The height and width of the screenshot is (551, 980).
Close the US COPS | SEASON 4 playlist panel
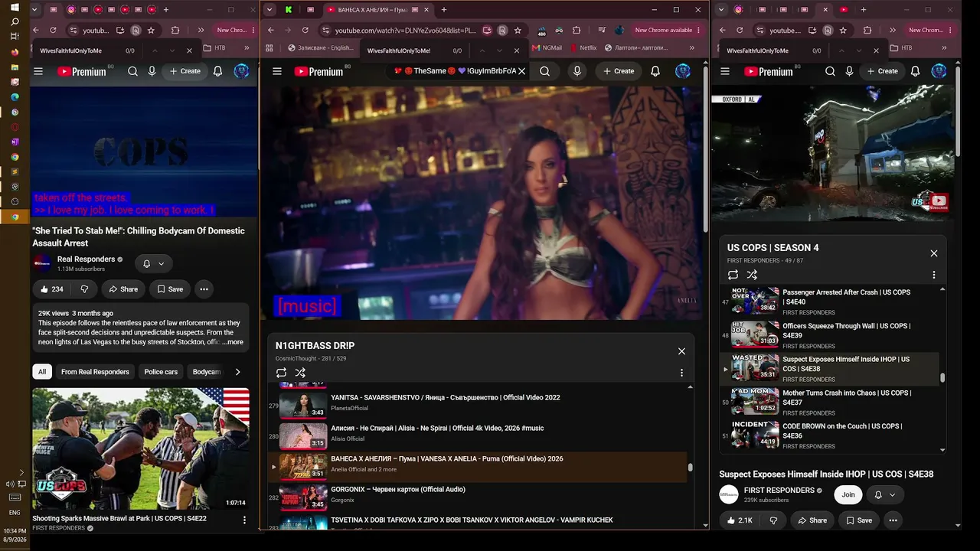pyautogui.click(x=934, y=253)
